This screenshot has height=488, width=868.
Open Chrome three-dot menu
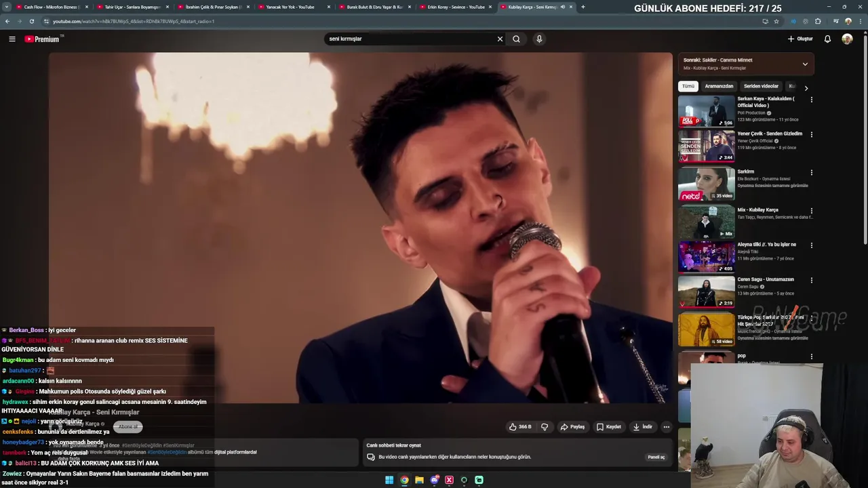tap(860, 21)
